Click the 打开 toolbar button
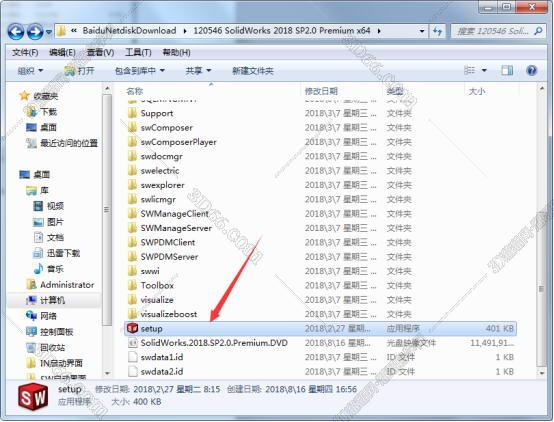Viewport: 554px width, 422px height. (x=79, y=71)
